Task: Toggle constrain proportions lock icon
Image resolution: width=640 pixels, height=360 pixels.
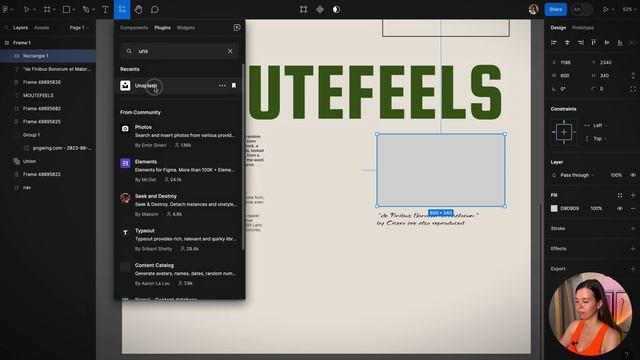Action: click(x=633, y=76)
